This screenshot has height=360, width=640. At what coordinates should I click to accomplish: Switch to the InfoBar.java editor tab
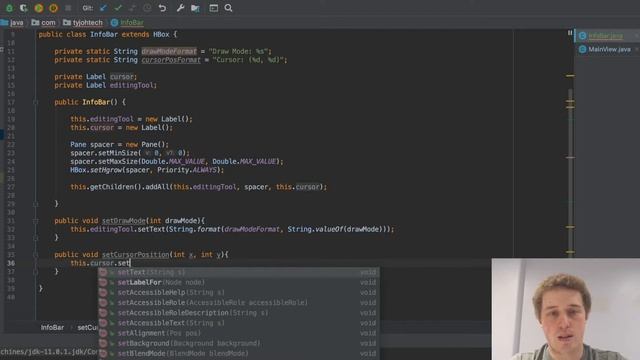point(606,36)
